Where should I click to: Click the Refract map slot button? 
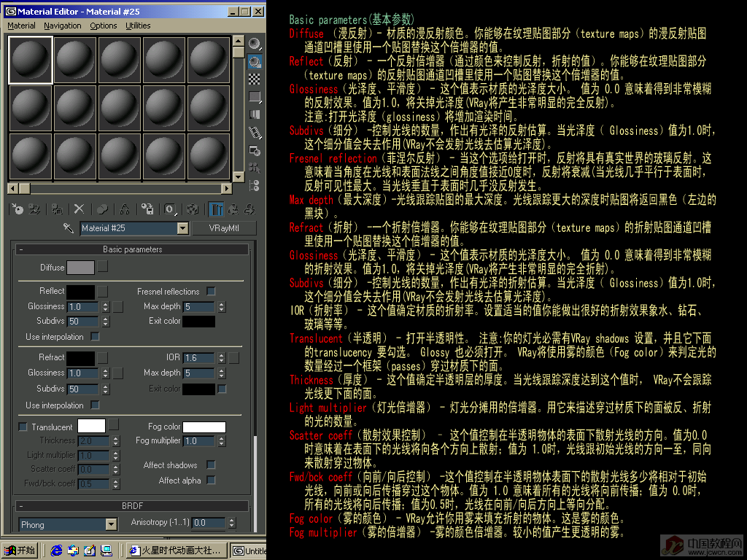[103, 357]
